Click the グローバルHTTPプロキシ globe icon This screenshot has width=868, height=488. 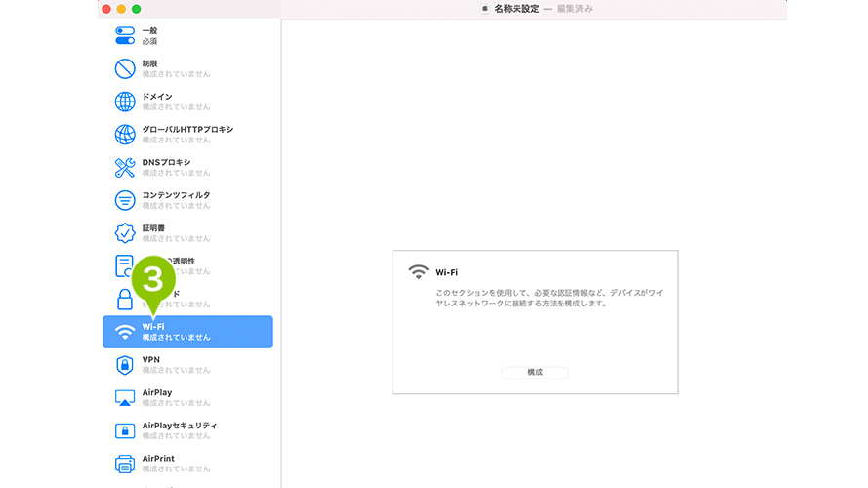125,135
